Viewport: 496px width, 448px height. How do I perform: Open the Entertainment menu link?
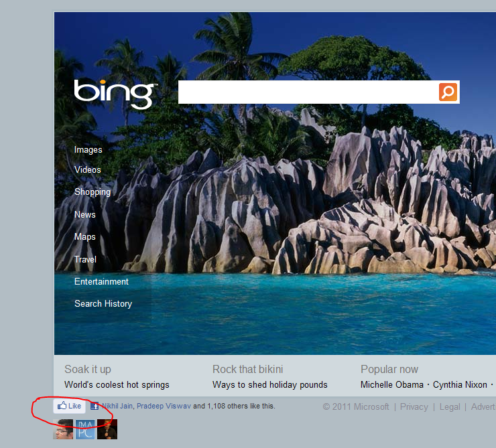click(x=101, y=281)
